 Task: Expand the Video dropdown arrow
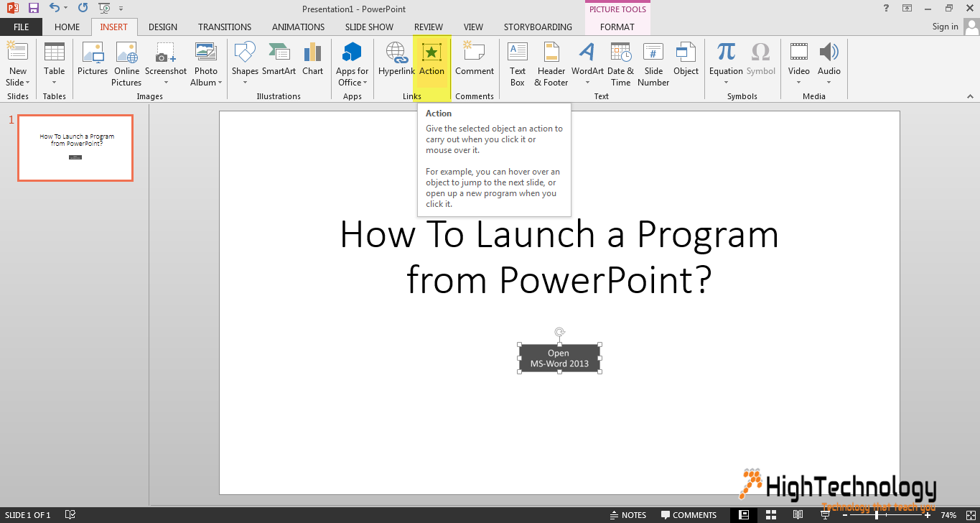(x=799, y=82)
